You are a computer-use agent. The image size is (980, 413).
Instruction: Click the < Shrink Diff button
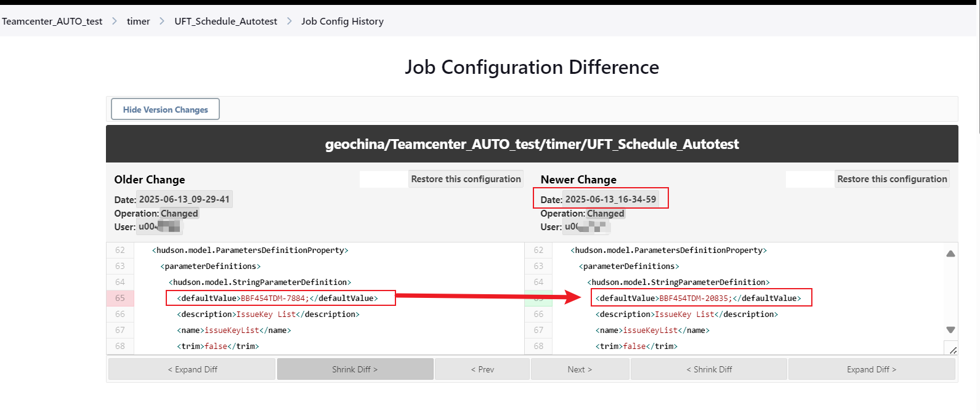click(709, 369)
